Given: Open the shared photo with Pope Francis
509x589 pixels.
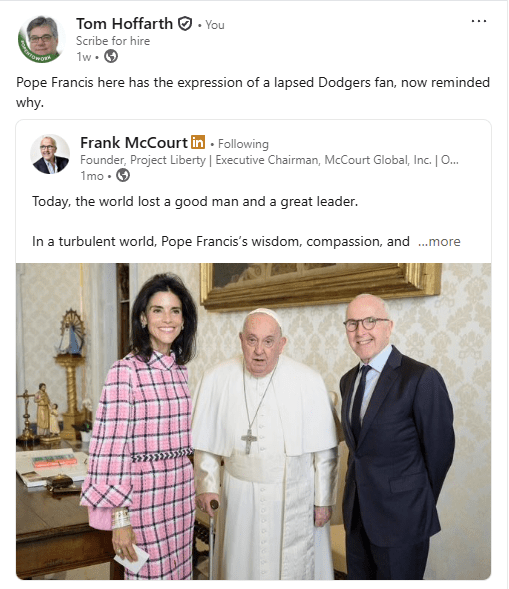Looking at the screenshot, I should (x=254, y=421).
